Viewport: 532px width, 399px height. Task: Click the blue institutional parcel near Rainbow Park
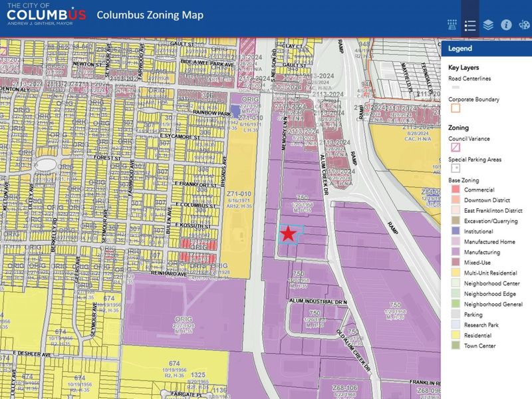click(x=235, y=112)
